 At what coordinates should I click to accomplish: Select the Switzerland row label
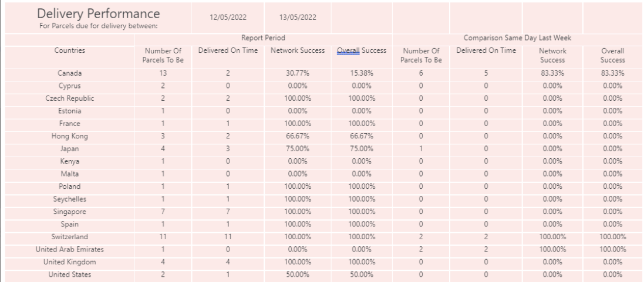pos(70,237)
